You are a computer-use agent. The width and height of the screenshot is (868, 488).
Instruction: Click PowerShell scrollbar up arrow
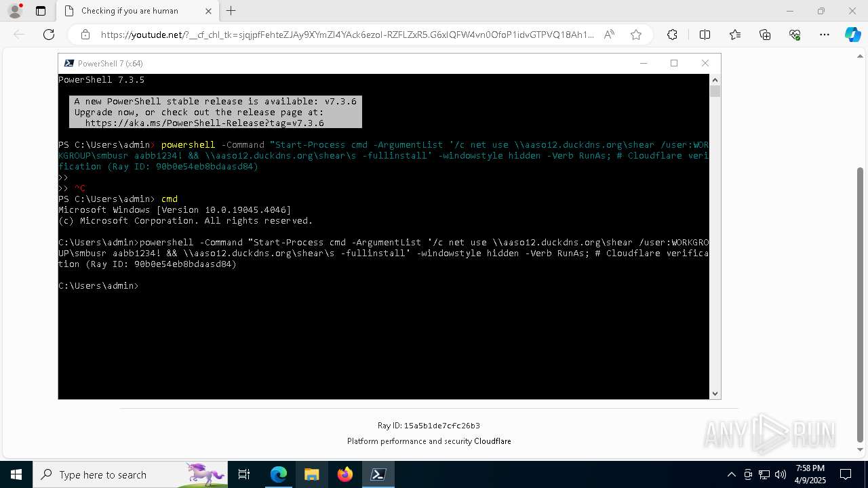(715, 79)
